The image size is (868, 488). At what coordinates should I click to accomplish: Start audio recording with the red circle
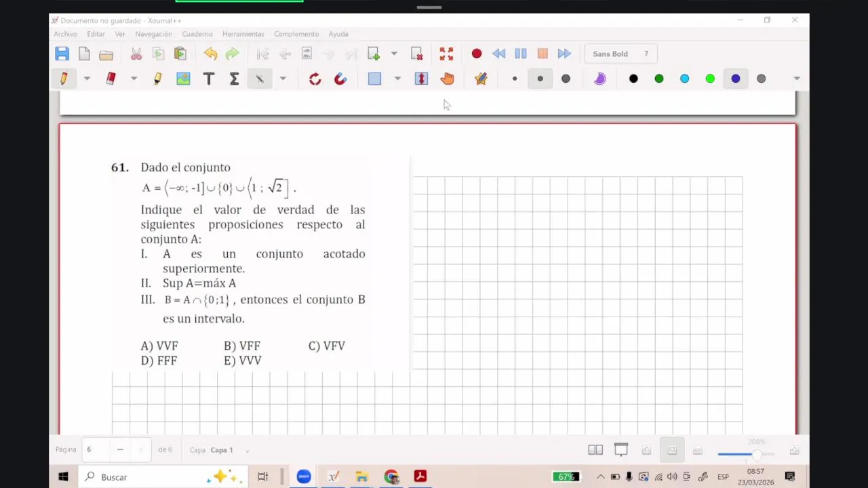point(477,54)
